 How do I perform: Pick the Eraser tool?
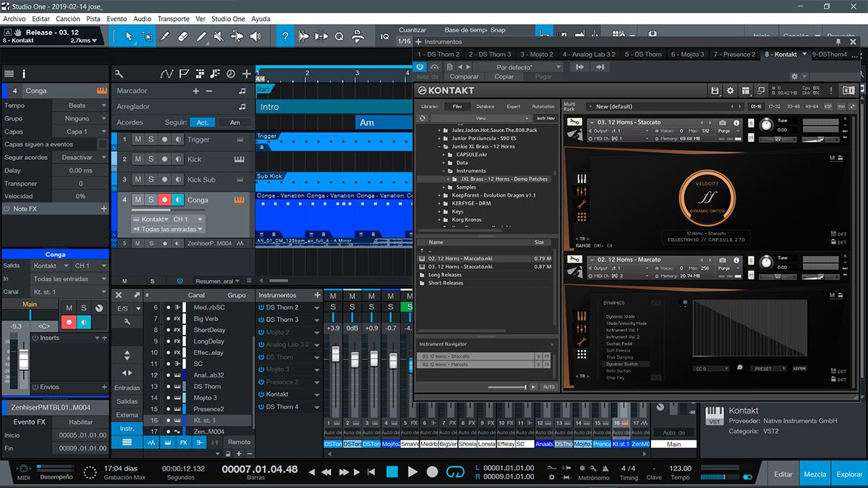[x=183, y=36]
